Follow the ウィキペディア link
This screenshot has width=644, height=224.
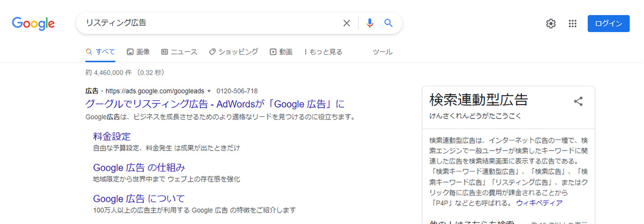click(x=539, y=203)
